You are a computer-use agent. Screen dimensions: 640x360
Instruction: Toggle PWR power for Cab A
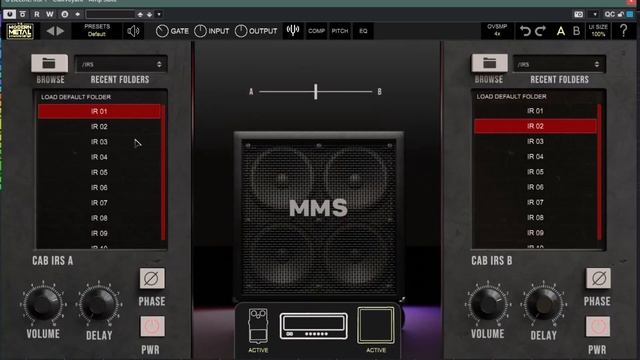point(152,327)
